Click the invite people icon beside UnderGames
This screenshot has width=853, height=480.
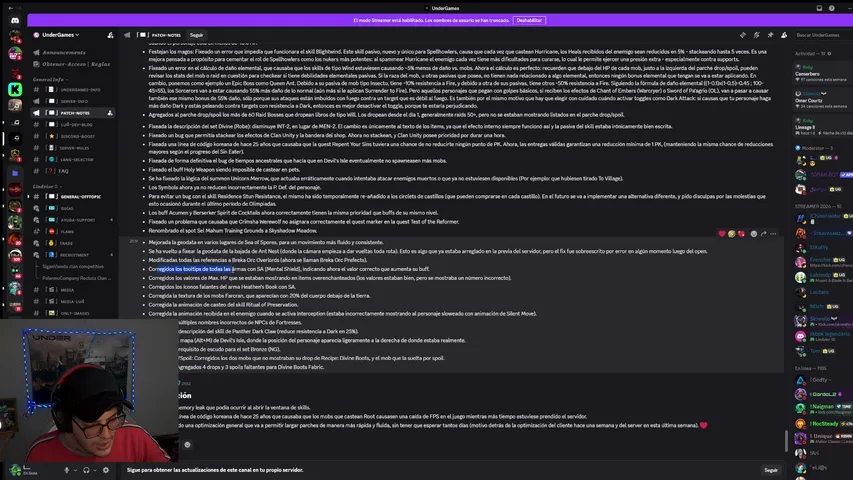coord(110,35)
